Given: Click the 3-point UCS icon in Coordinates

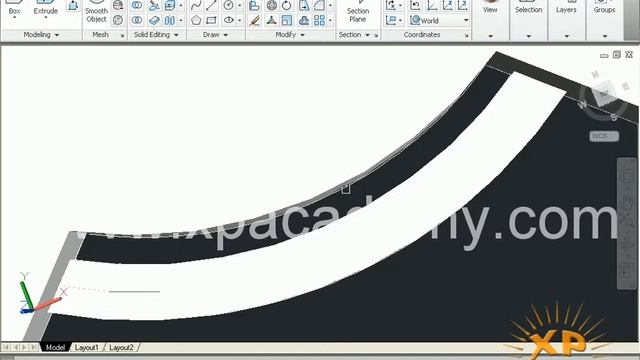Looking at the screenshot, I should coord(462,5).
